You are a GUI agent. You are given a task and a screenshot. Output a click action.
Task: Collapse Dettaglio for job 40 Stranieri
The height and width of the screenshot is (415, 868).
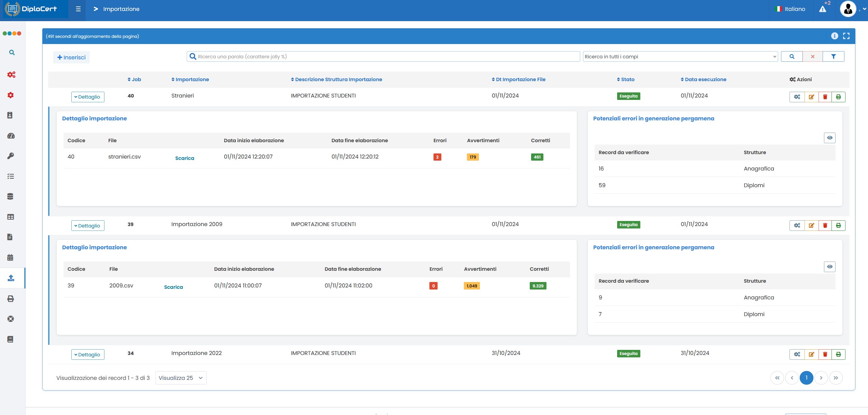tap(88, 97)
